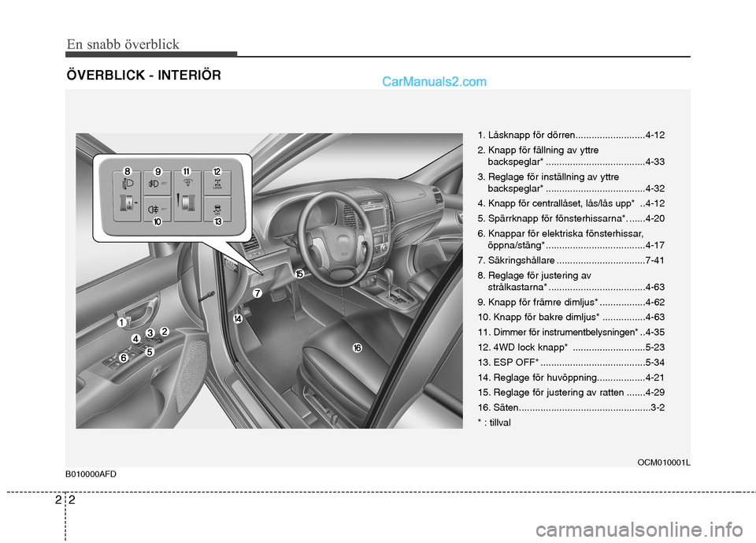This screenshot has width=756, height=543.
Task: Click the entry '11. Dimmer för instrumentbelysningen'
Action: [x=571, y=332]
